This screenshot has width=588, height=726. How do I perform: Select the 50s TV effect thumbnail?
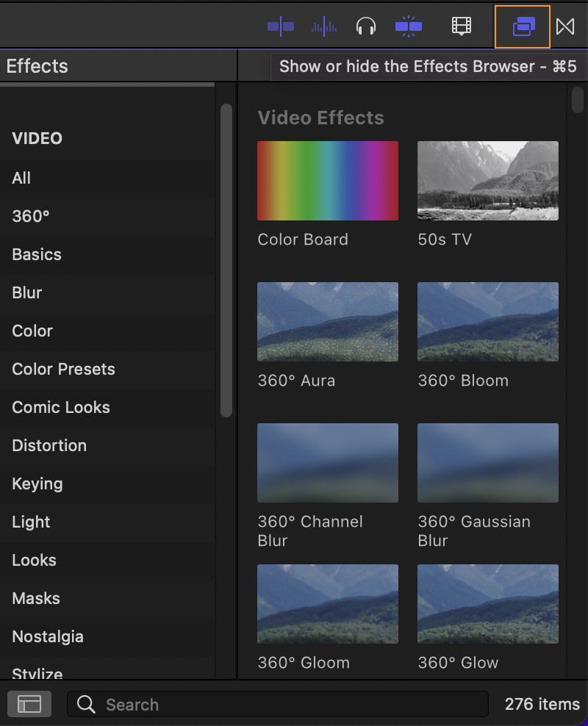pos(488,181)
